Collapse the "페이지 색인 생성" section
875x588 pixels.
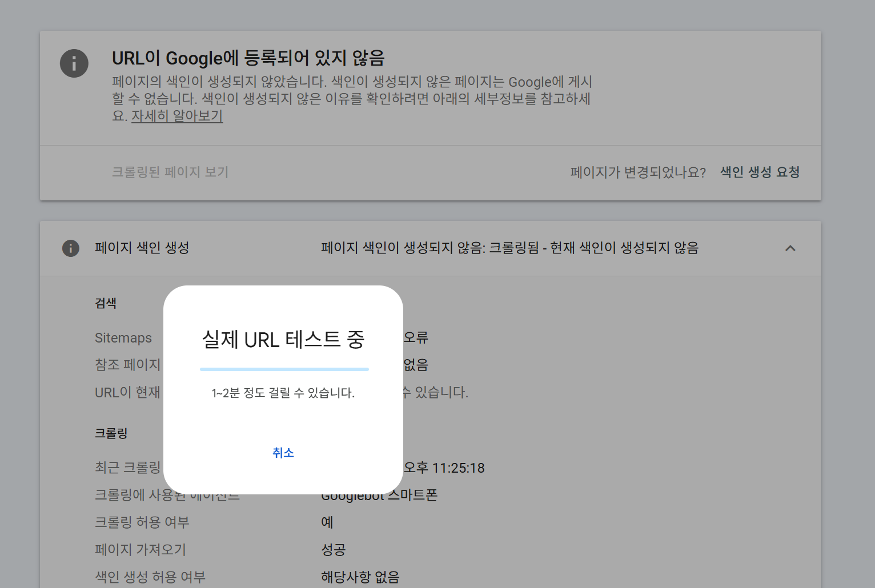tap(790, 248)
